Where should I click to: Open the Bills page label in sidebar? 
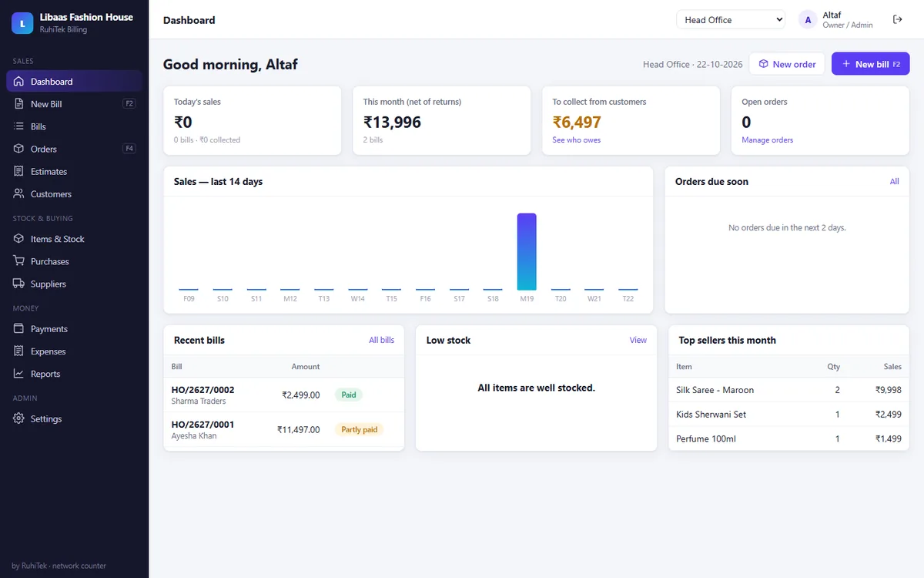pyautogui.click(x=38, y=126)
